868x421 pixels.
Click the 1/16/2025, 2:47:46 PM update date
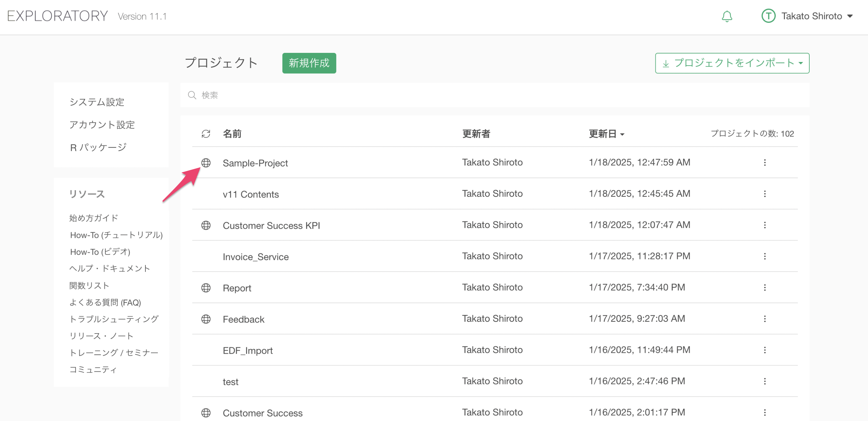point(636,381)
